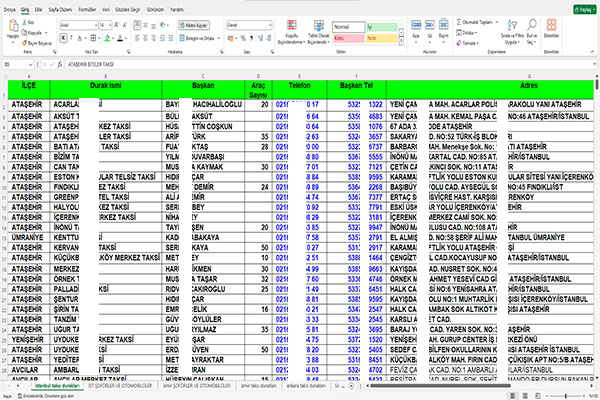
Task: Click the text orientation icon
Action: pyautogui.click(x=163, y=25)
